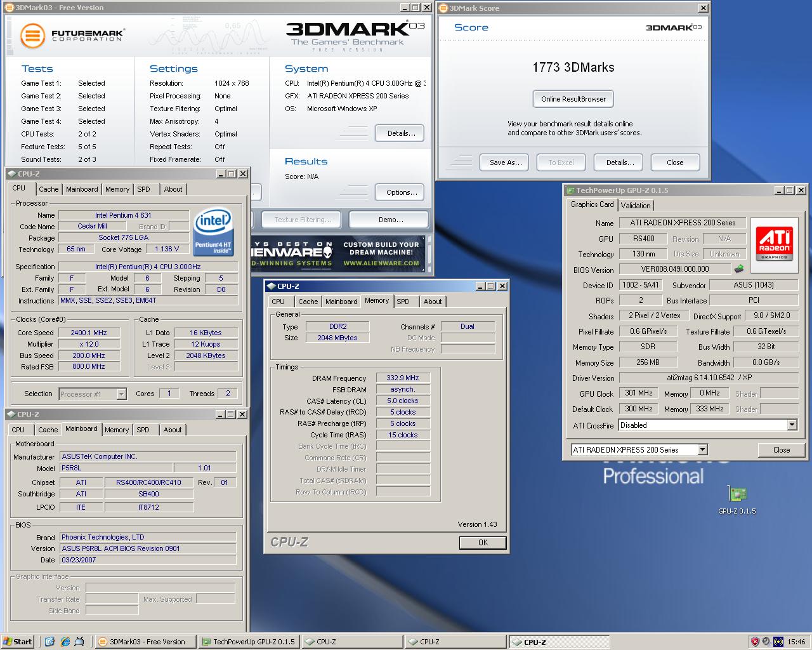This screenshot has width=812, height=650.
Task: Click the Futuremark orange logo in 3DMark03
Action: pos(32,36)
